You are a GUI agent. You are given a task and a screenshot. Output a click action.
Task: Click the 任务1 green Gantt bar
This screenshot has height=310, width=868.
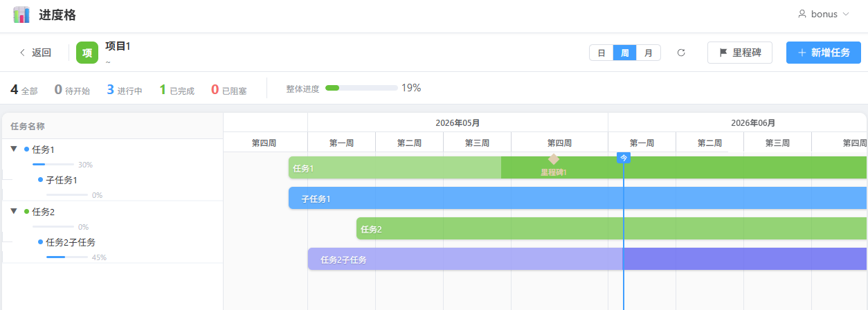click(x=578, y=167)
